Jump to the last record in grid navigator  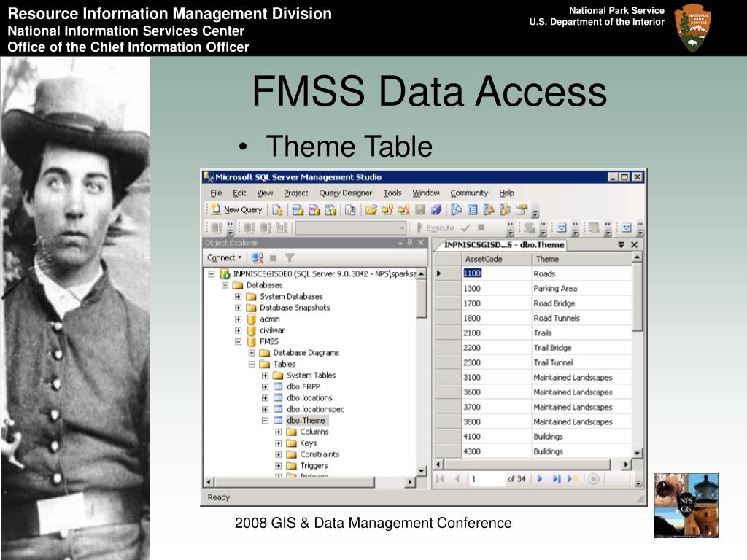coord(556,479)
